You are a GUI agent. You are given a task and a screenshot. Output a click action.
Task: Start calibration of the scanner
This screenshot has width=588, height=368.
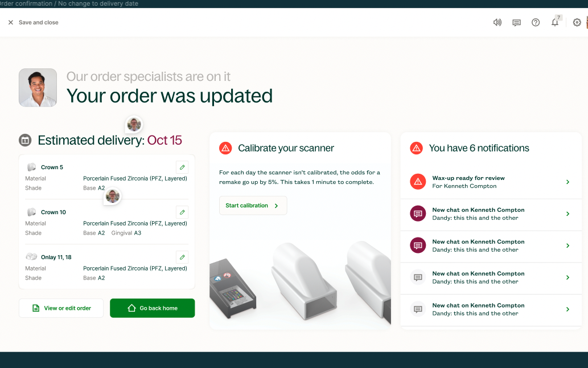coord(253,206)
